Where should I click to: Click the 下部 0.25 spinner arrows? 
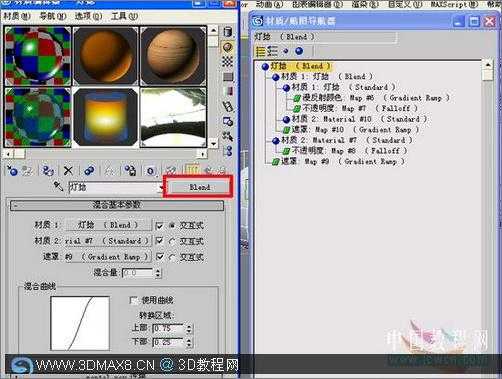point(189,342)
